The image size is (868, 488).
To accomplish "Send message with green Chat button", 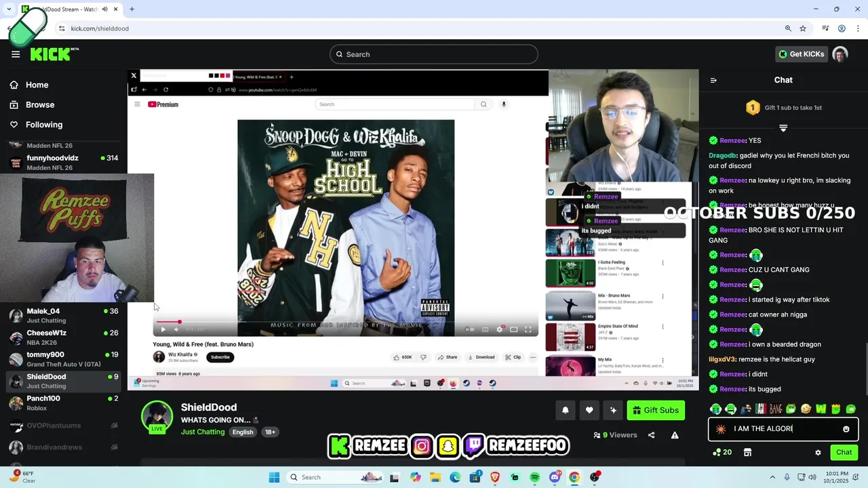I will (x=844, y=452).
